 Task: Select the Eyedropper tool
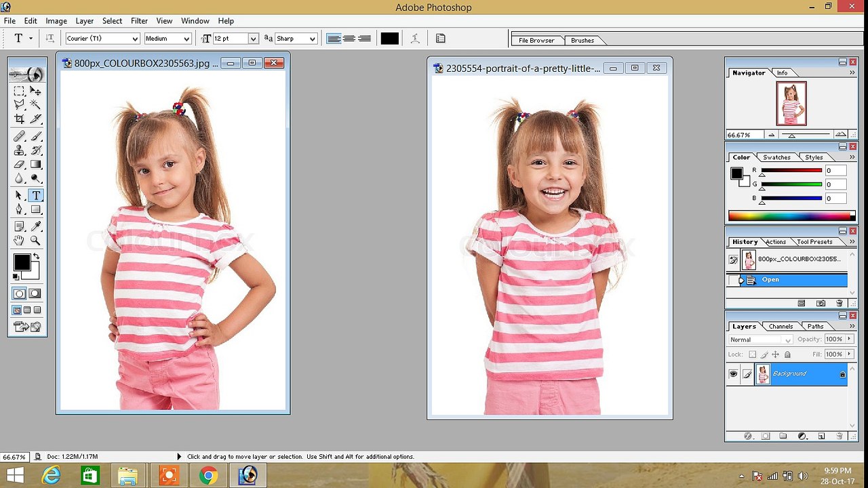coord(37,226)
